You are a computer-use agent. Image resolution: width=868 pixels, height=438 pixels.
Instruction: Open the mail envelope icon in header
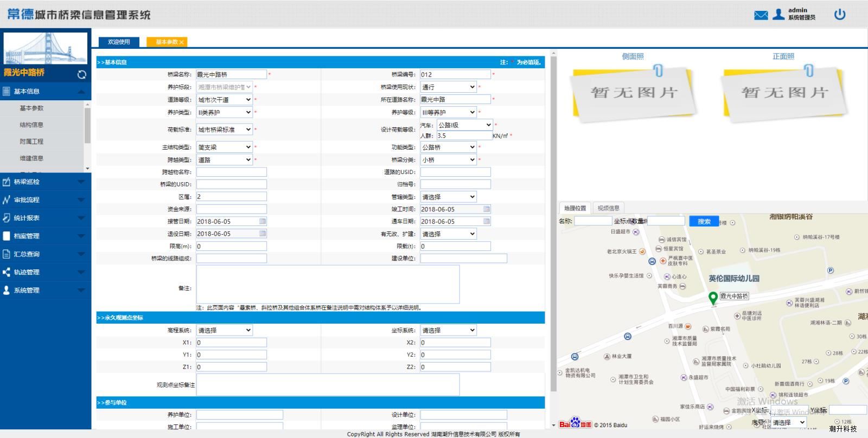pos(761,15)
